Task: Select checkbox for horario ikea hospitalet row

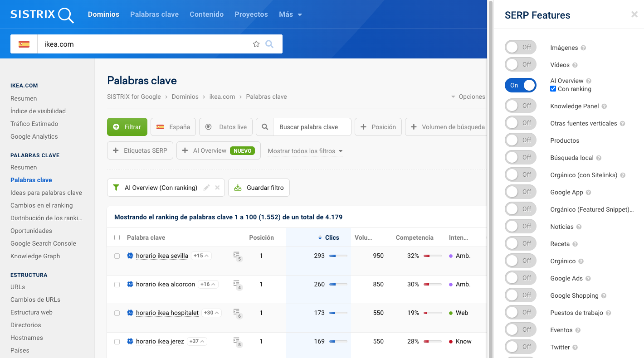Action: 117,313
